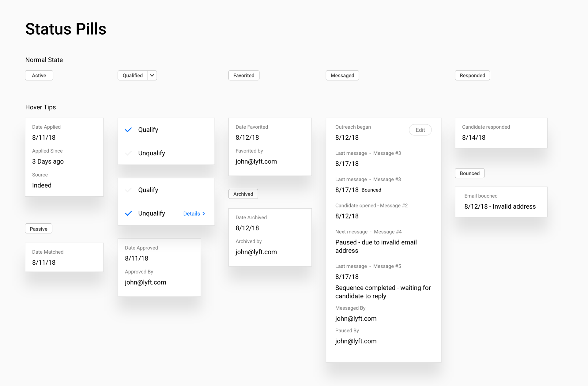Click the Status Pills page title
Screen dimensions: 588x386
[66, 29]
